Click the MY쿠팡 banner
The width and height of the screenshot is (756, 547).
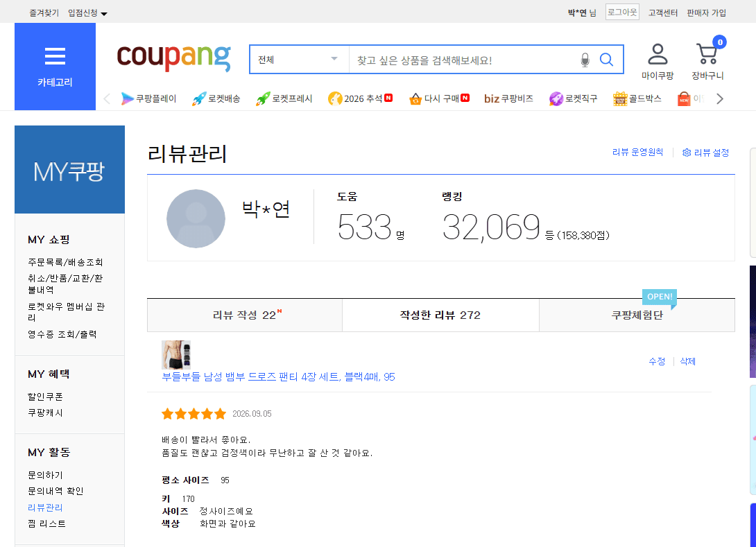(x=69, y=170)
